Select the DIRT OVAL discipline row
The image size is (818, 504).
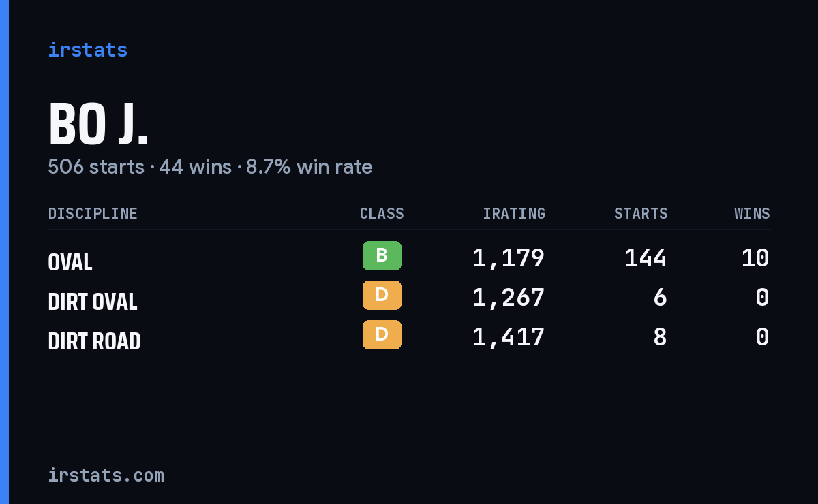point(409,298)
